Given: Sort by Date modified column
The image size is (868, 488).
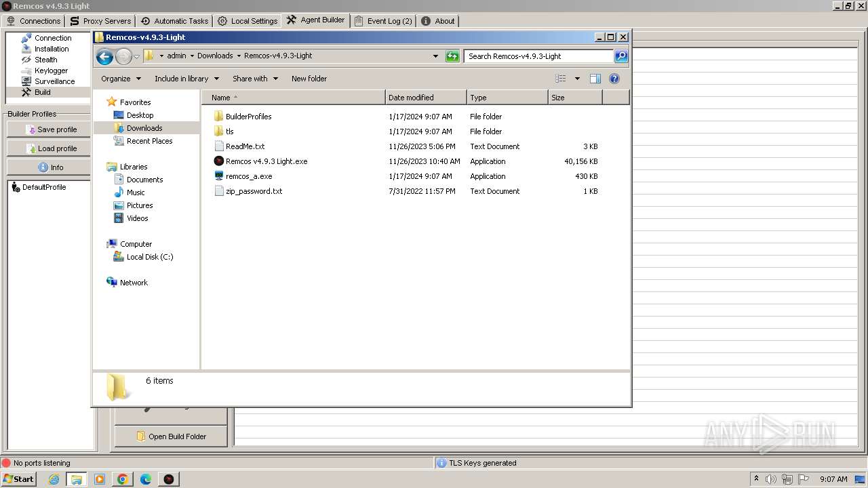Looking at the screenshot, I should click(426, 98).
